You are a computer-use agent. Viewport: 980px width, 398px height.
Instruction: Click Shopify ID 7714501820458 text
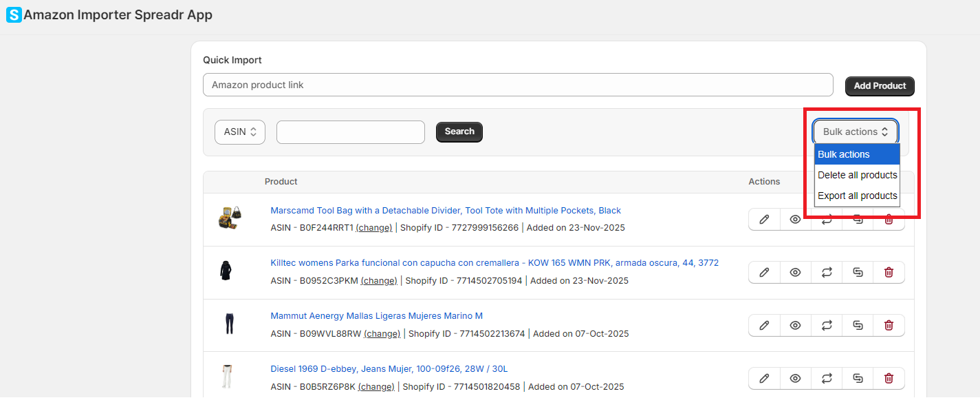(x=461, y=387)
